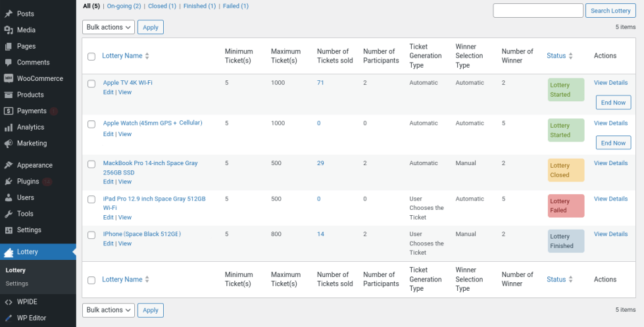The image size is (644, 327).
Task: Open Tools using the wrench icon
Action: [x=9, y=214]
